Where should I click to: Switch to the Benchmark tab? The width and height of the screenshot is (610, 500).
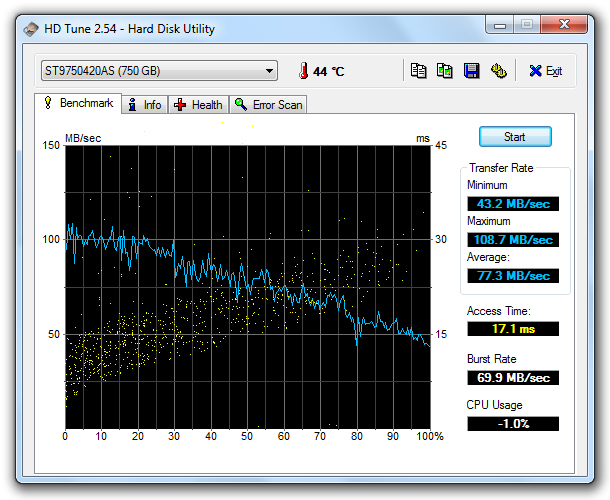click(78, 103)
